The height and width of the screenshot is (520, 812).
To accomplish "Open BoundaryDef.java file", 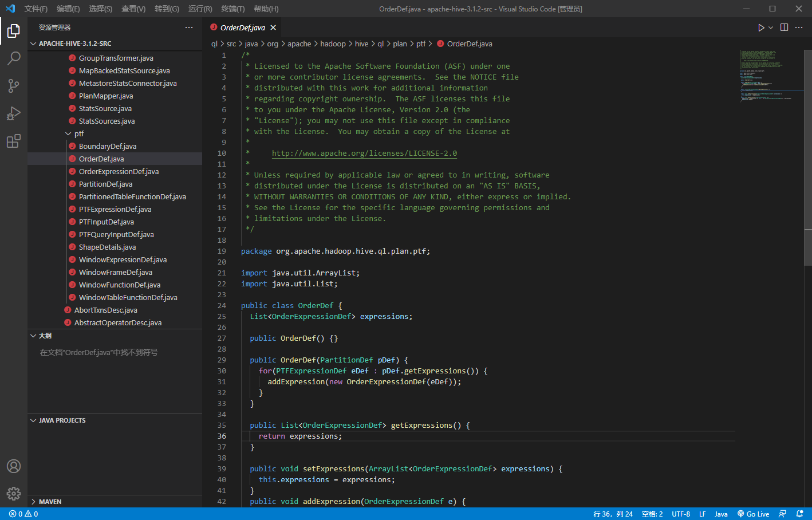I will (108, 146).
